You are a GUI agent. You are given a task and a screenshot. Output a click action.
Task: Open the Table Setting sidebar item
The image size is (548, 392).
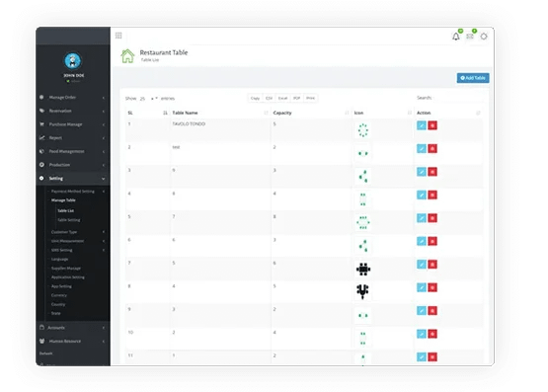[x=69, y=220]
